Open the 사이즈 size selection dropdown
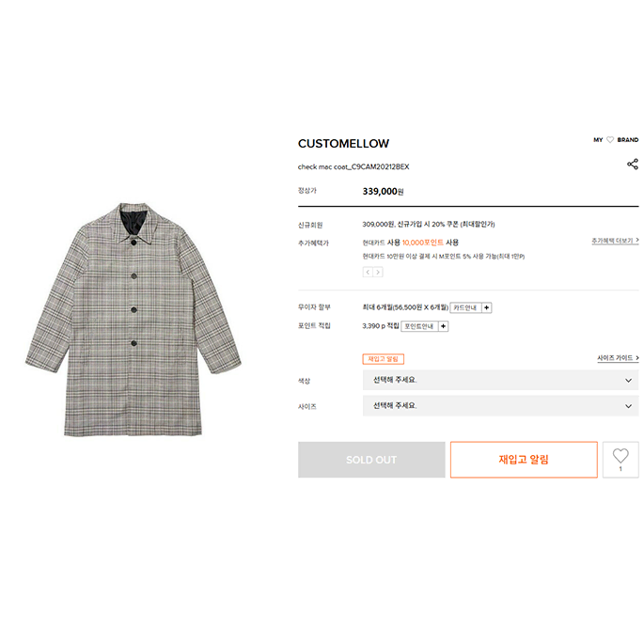The height and width of the screenshot is (644, 644). coord(501,406)
